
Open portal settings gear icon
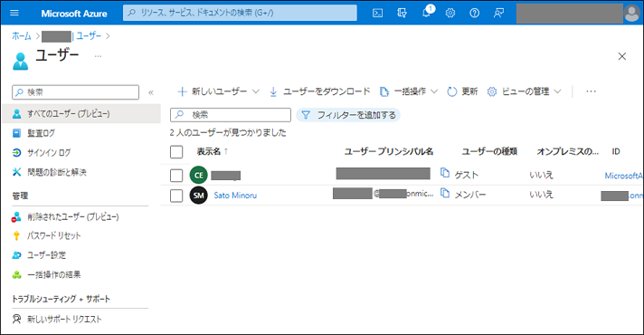pos(450,14)
